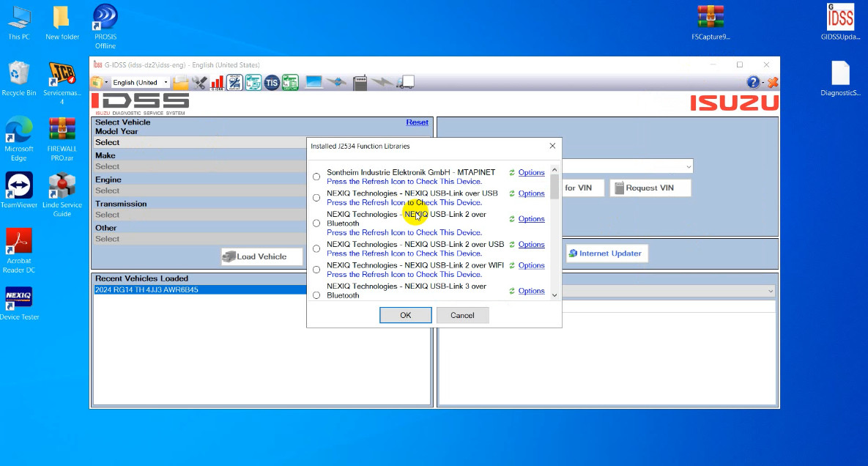Open the wrench and screwdriver tools icon
The image size is (868, 466).
pyautogui.click(x=199, y=83)
